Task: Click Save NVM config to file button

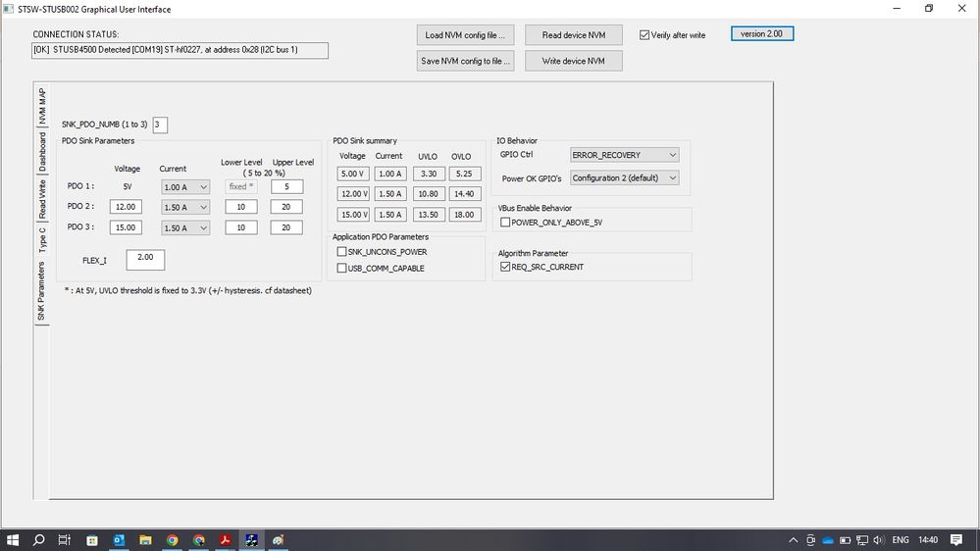Action: click(465, 61)
